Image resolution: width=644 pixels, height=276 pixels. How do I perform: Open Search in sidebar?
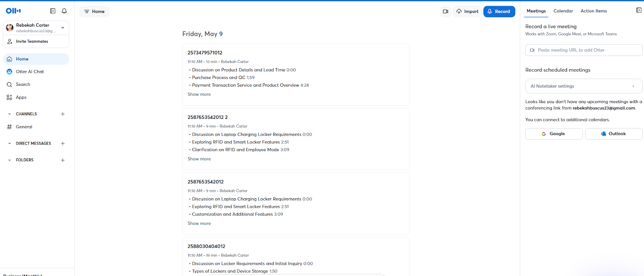click(x=36, y=85)
